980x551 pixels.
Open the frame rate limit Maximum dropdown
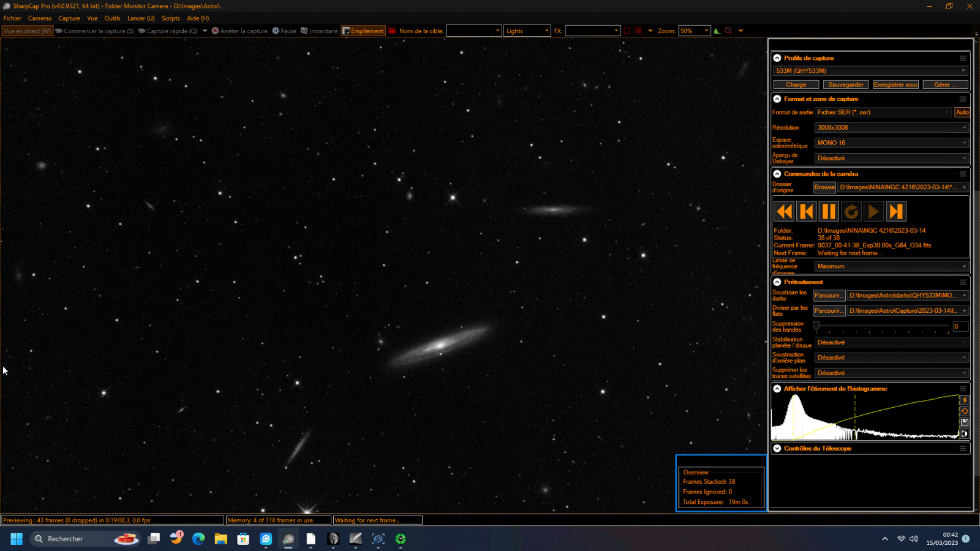[891, 266]
